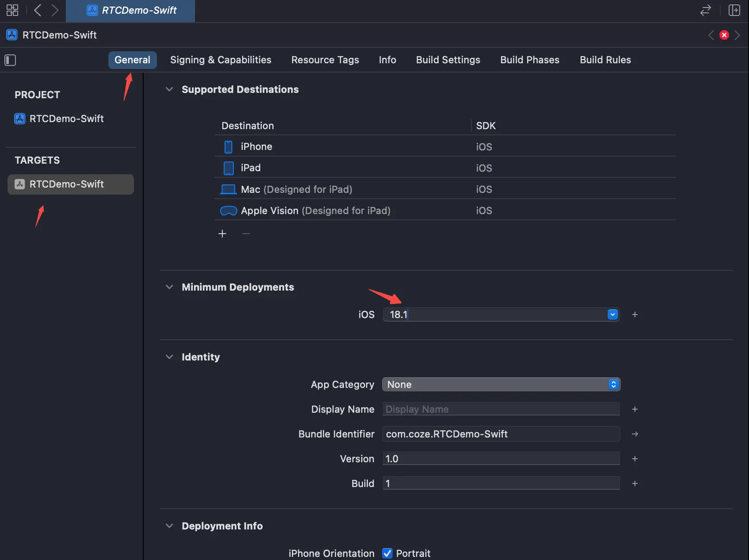Switch to the General tab
Screen dimensions: 749x560
(x=132, y=60)
